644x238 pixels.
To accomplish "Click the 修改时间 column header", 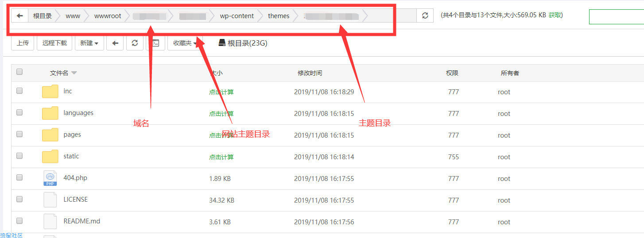I will tap(310, 73).
